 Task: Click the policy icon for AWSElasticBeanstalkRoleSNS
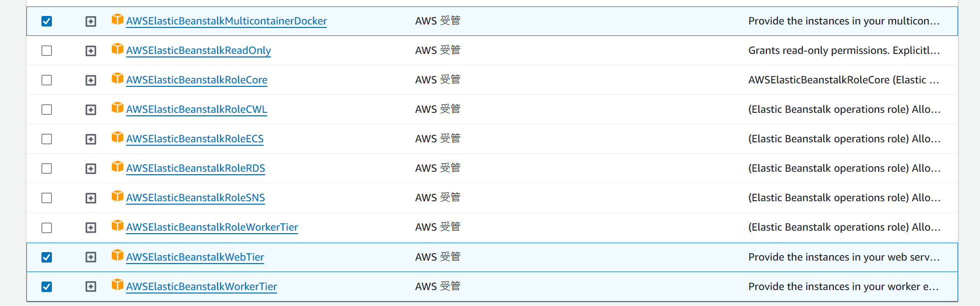coord(117,196)
